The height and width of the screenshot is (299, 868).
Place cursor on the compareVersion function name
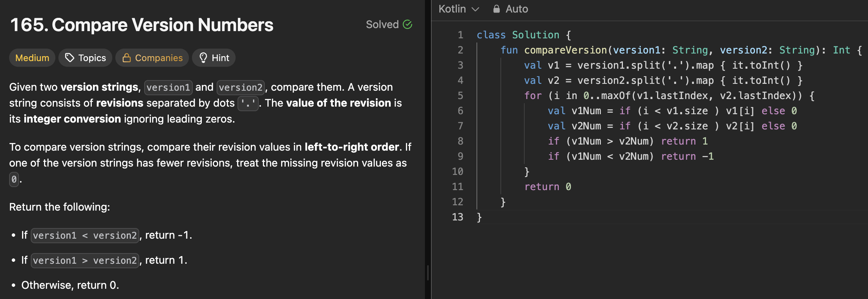(565, 50)
